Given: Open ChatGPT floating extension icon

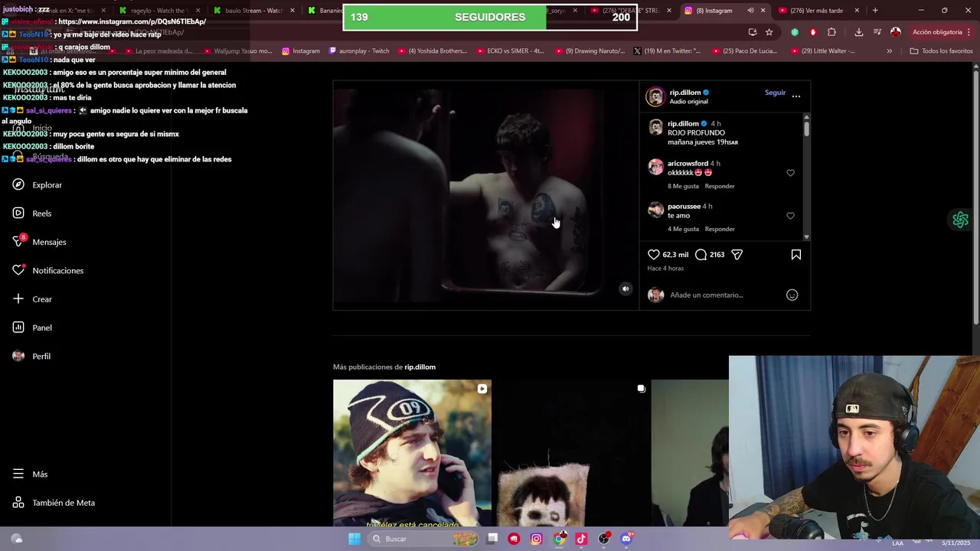Looking at the screenshot, I should [960, 220].
